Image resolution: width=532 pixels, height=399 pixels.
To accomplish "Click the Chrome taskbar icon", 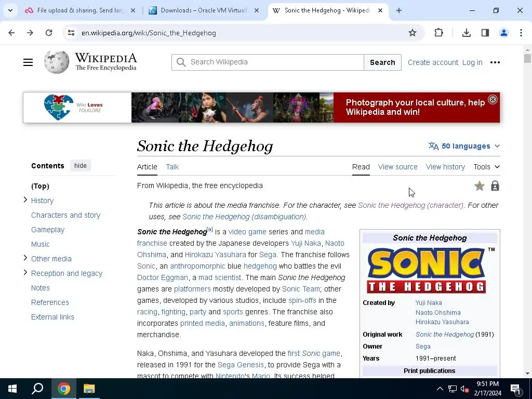I will tap(64, 389).
